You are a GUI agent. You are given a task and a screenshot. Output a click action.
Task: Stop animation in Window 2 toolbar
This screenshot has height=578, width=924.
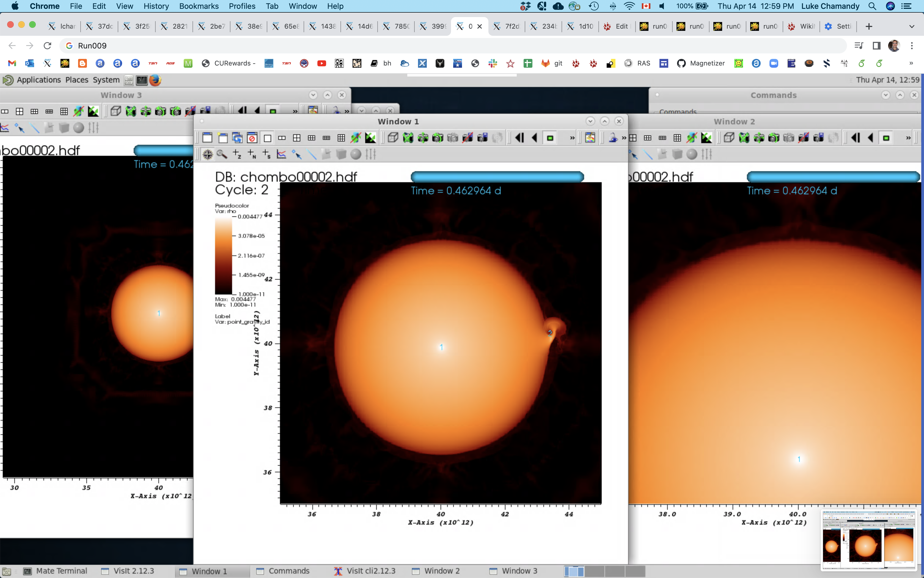tap(886, 138)
